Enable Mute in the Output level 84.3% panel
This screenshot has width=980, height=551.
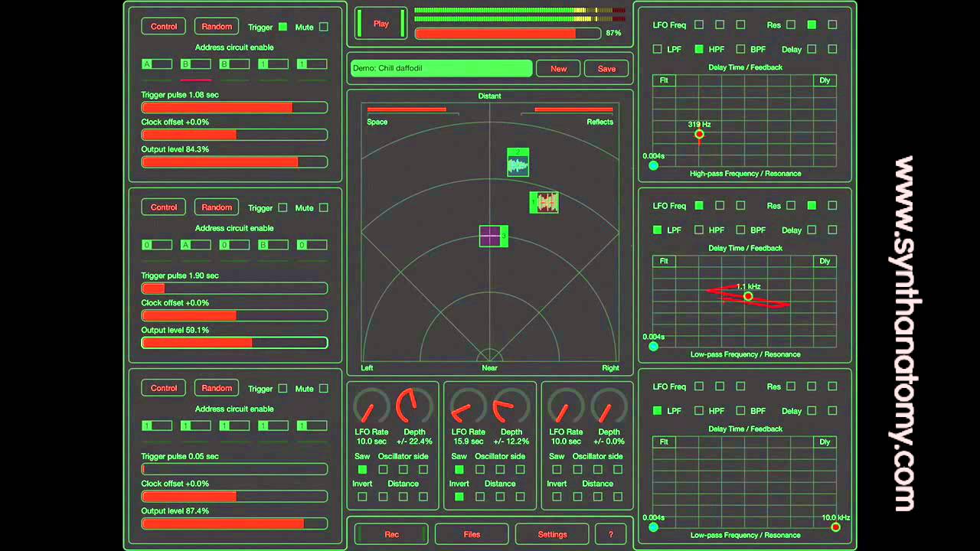pyautogui.click(x=324, y=27)
